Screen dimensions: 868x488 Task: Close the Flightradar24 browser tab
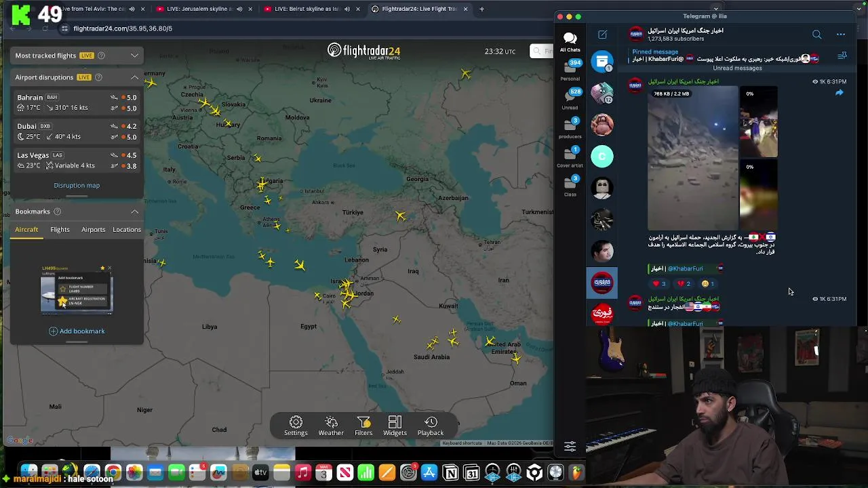click(465, 9)
